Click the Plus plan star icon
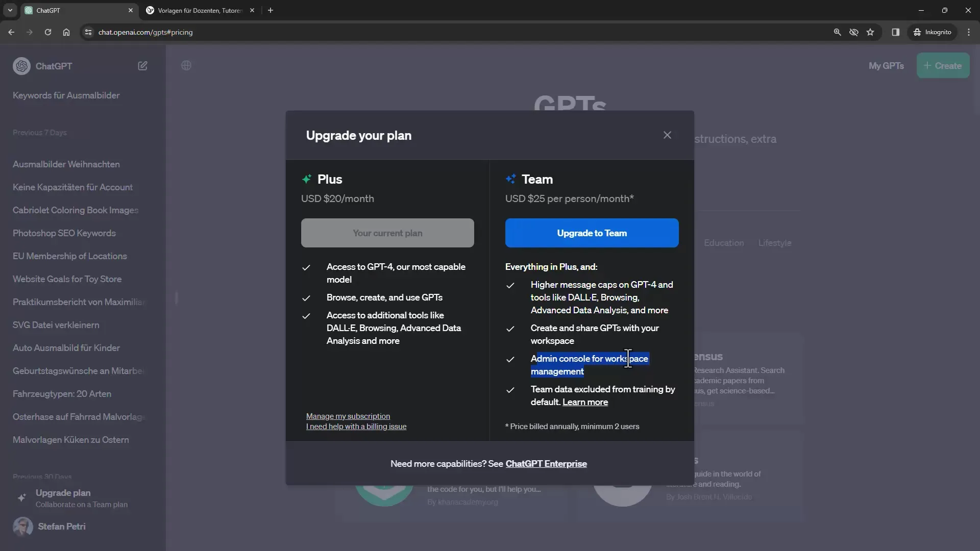This screenshot has height=551, width=980. point(307,178)
